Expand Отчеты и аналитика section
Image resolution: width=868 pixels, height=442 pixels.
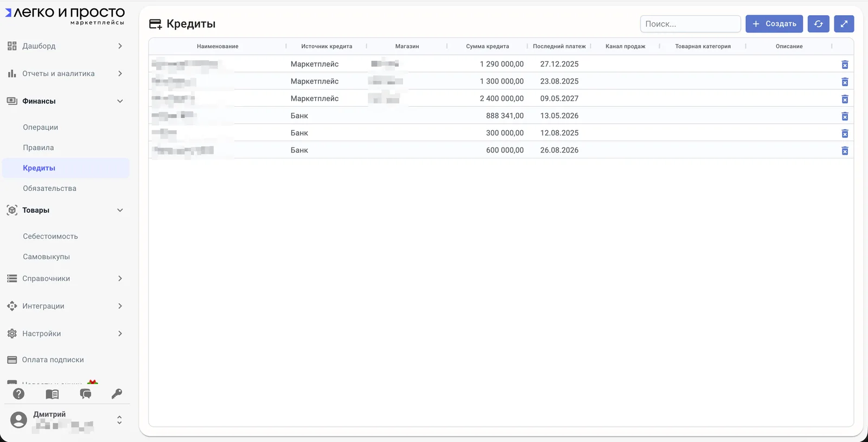[120, 74]
